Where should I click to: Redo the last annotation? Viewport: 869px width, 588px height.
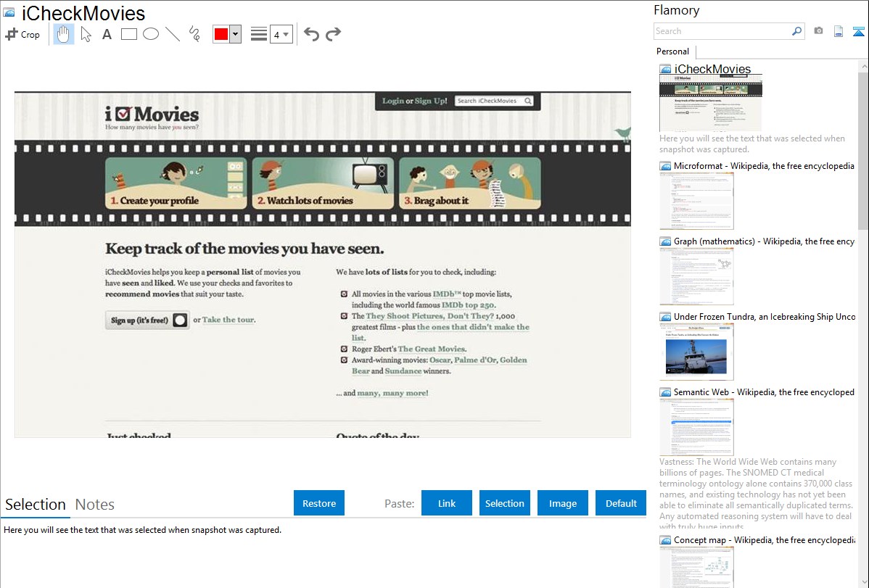(333, 34)
